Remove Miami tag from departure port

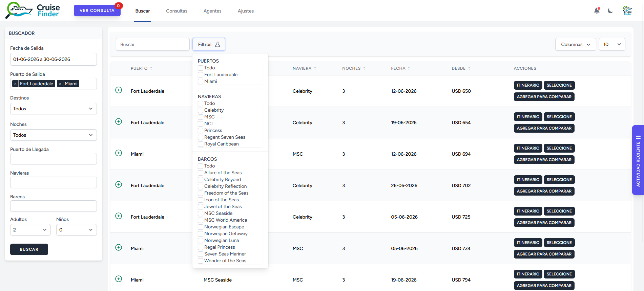click(60, 84)
